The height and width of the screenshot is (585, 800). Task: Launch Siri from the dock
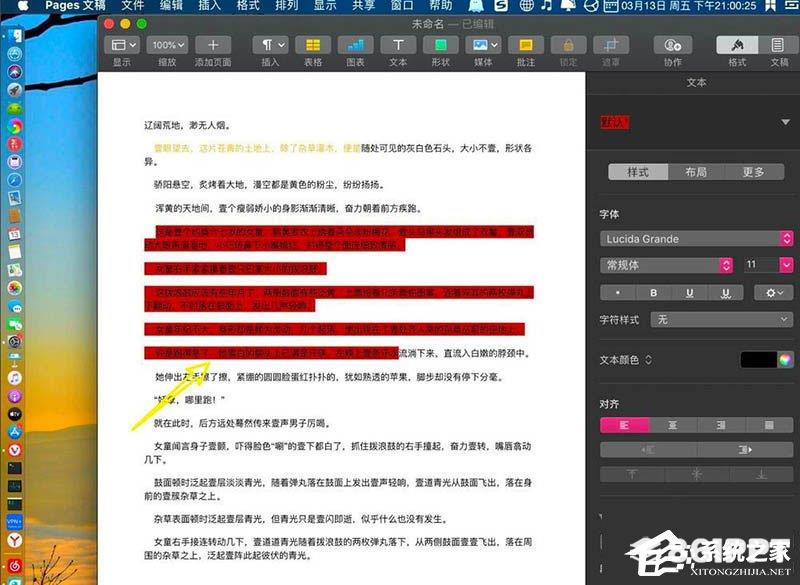tap(15, 71)
